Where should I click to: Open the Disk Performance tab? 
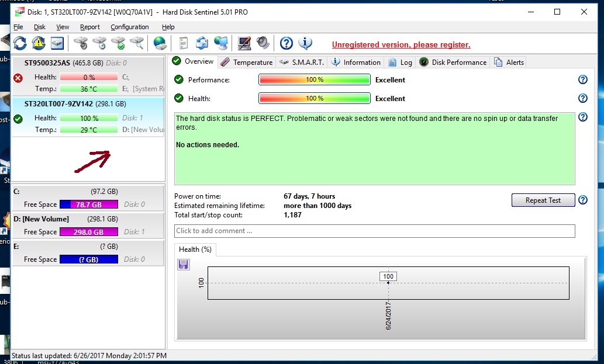coord(453,63)
